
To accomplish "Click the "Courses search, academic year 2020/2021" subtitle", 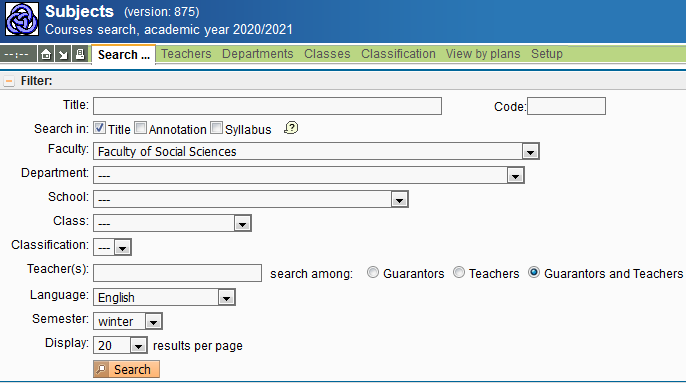I will pyautogui.click(x=169, y=29).
